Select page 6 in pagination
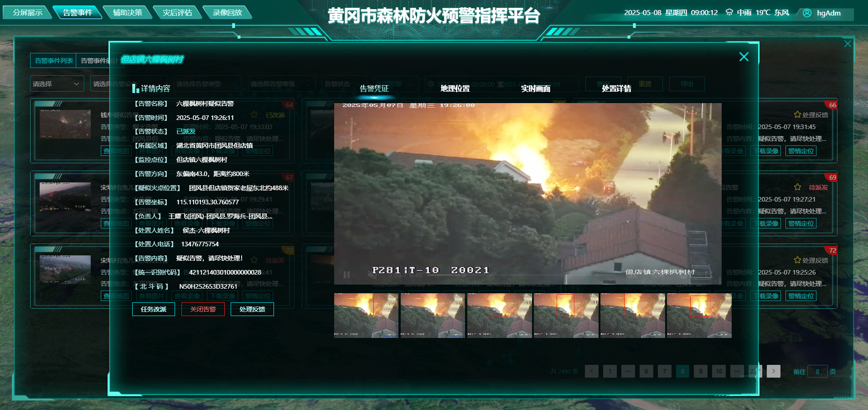Image resolution: width=868 pixels, height=410 pixels. point(646,371)
